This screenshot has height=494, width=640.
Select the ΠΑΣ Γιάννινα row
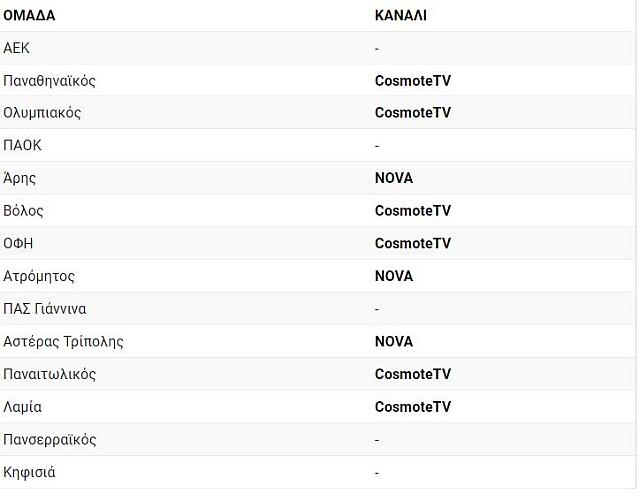318,309
